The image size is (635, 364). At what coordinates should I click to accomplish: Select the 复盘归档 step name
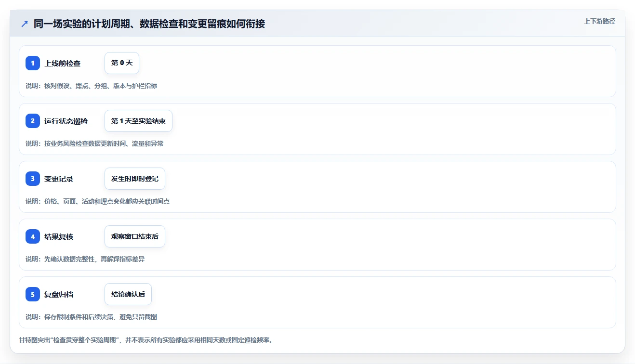[59, 295]
